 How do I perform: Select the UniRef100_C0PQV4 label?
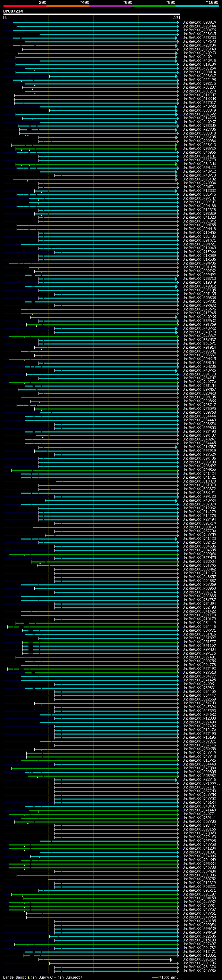click(x=199, y=554)
